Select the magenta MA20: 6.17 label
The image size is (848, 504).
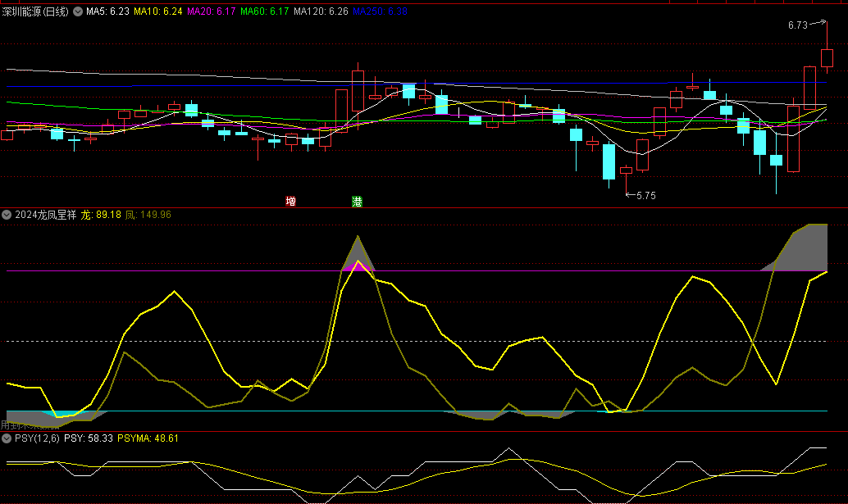coord(212,11)
